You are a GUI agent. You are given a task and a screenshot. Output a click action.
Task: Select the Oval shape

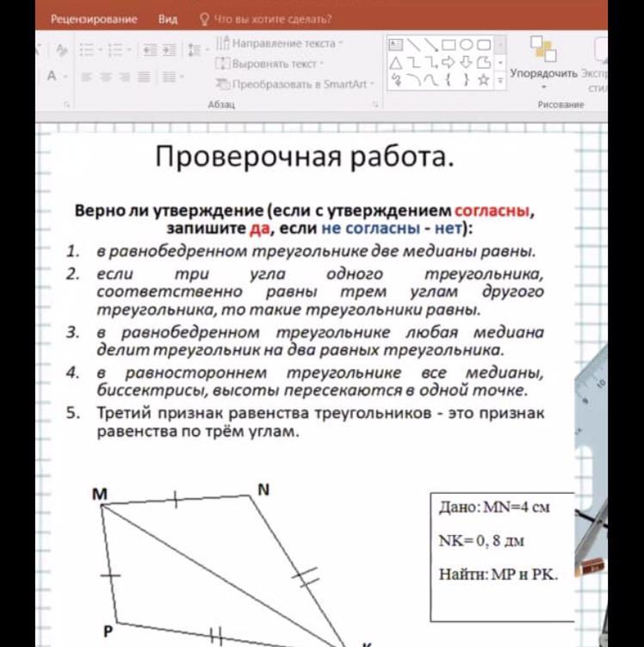467,45
